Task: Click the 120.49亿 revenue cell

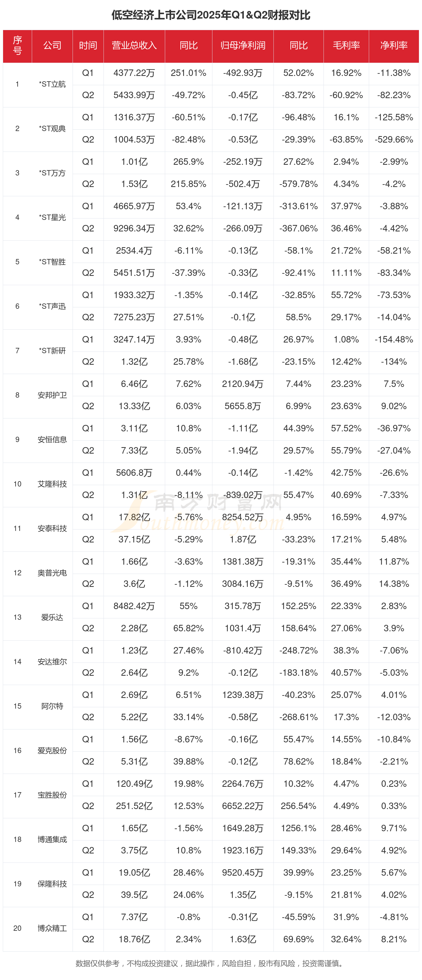Action: (134, 784)
